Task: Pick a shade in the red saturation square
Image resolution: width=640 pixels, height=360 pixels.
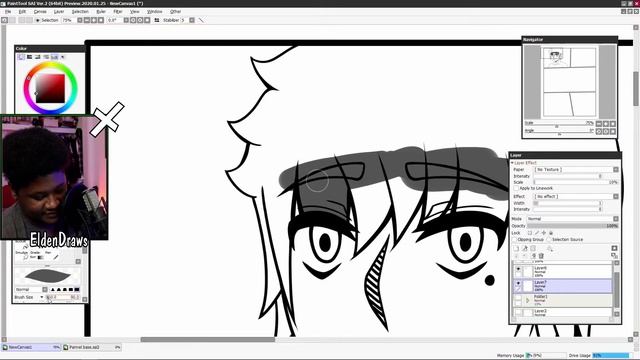Action: tap(50, 88)
